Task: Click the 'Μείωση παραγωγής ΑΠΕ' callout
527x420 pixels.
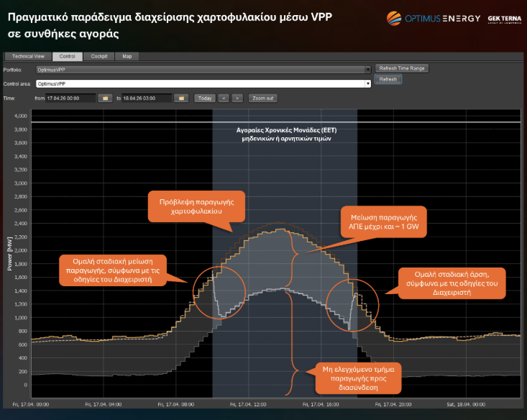Action: coord(384,222)
